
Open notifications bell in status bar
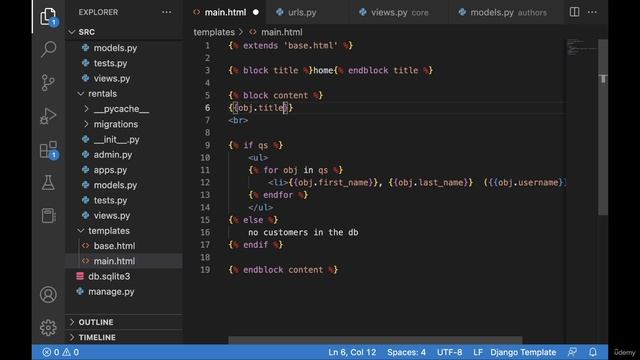[x=593, y=352]
